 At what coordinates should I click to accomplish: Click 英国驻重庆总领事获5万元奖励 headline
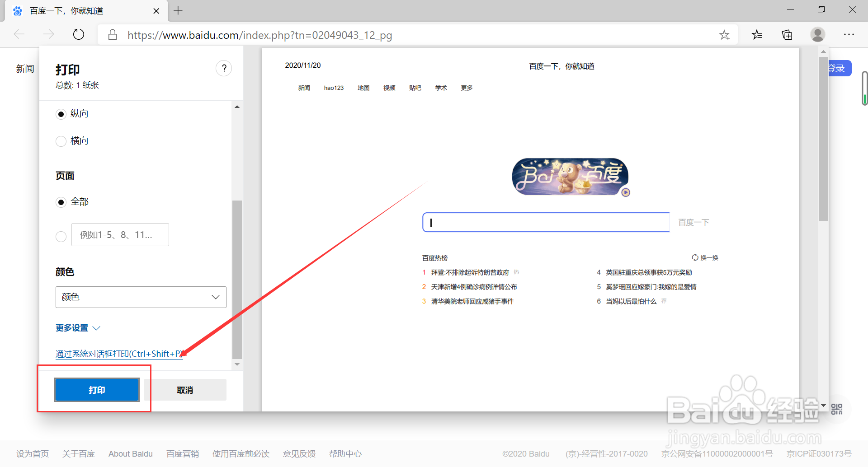tap(649, 272)
